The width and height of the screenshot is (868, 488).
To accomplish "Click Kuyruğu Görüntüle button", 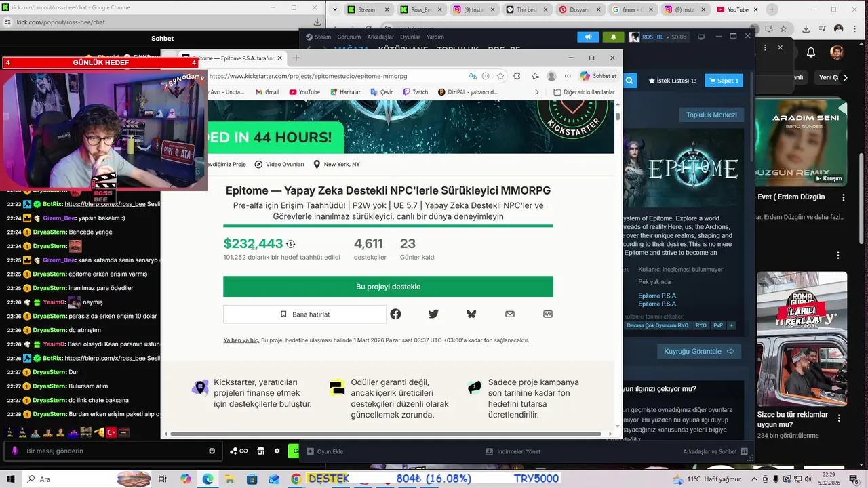I will pos(698,352).
